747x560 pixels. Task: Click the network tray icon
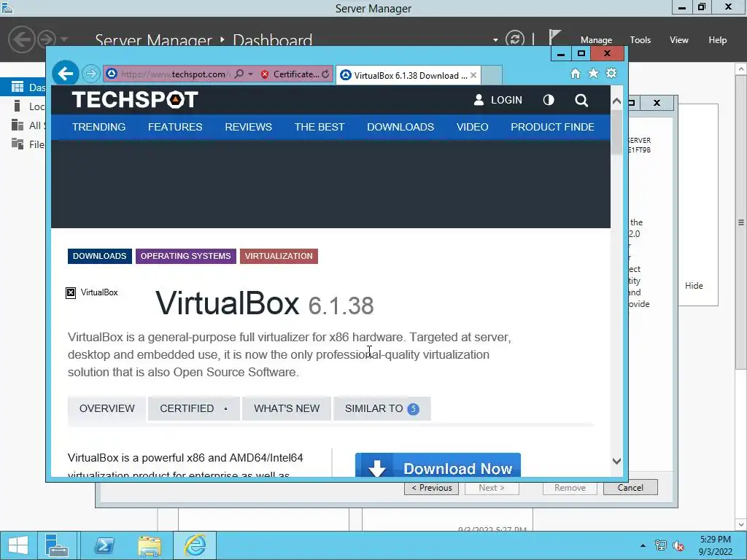661,545
